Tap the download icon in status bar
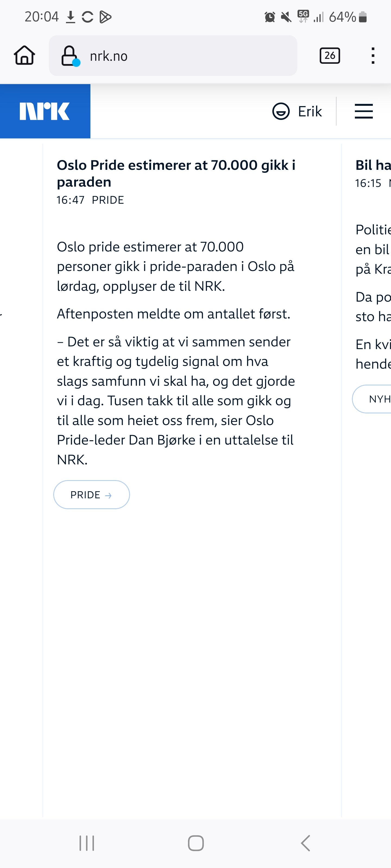 pyautogui.click(x=70, y=17)
